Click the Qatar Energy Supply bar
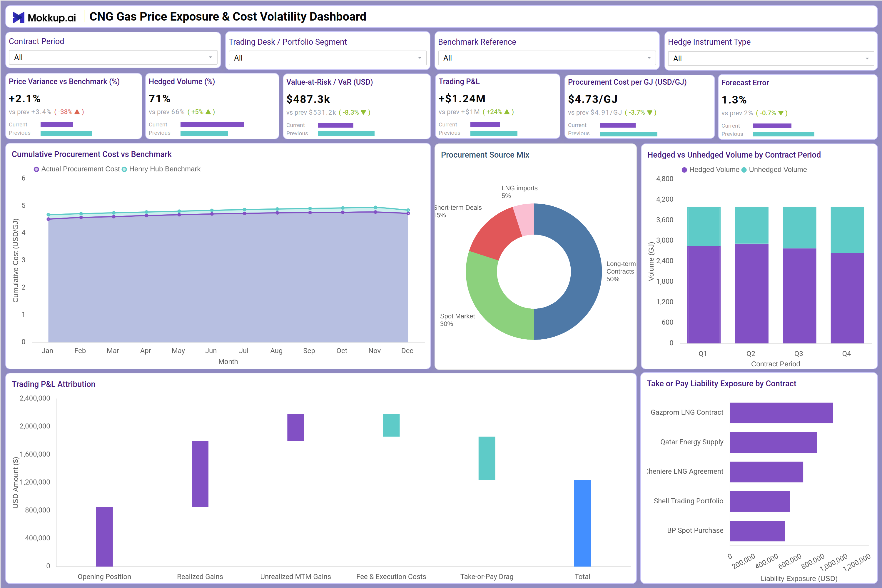 (x=773, y=442)
